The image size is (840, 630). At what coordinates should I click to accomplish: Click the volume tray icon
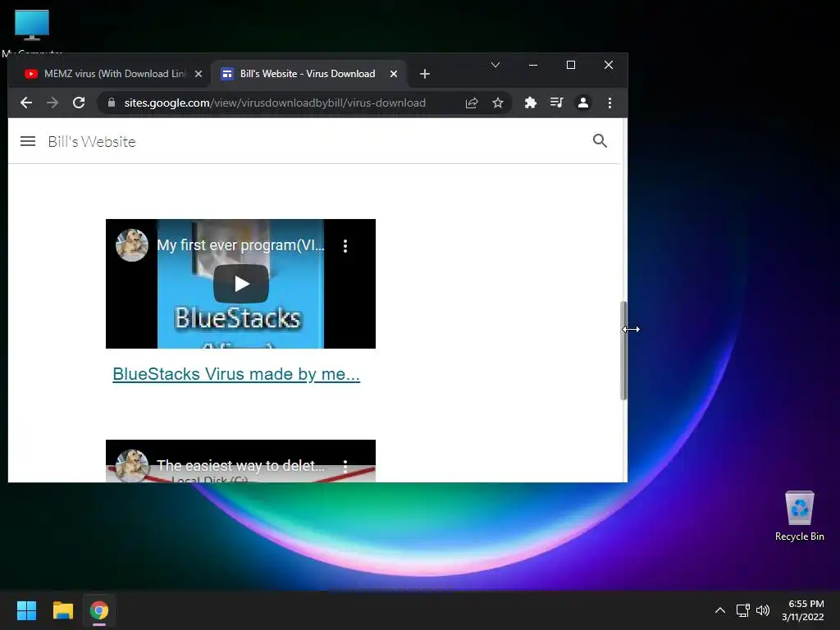[x=763, y=610]
